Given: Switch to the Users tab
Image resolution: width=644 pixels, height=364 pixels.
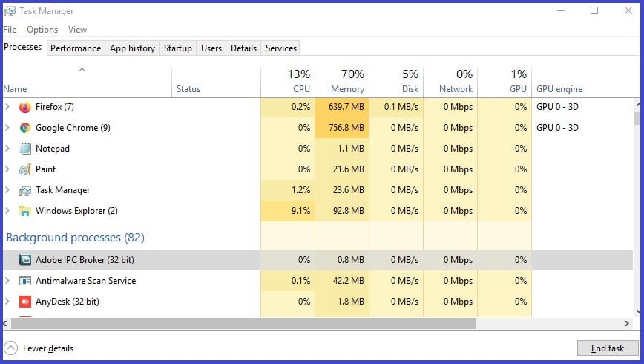Looking at the screenshot, I should tap(211, 48).
